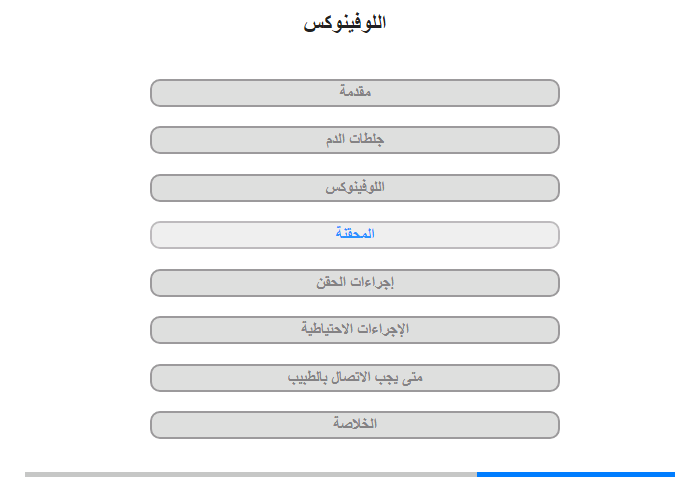
Task: Choose the last menu item, الخلاصة
Action: [355, 424]
